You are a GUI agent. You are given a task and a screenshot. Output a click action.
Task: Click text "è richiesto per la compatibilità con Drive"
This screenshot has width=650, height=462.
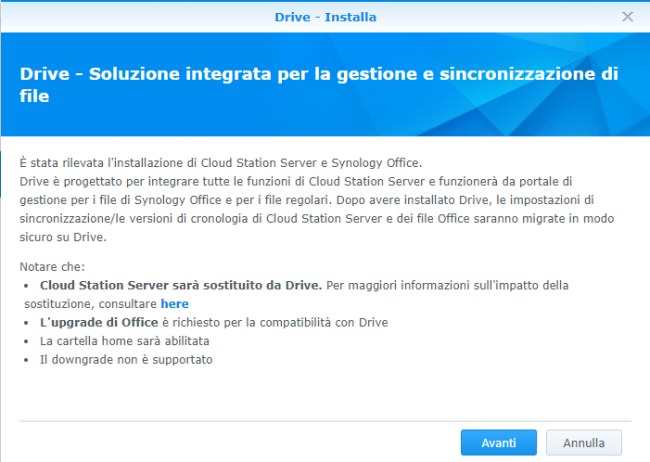coord(275,322)
